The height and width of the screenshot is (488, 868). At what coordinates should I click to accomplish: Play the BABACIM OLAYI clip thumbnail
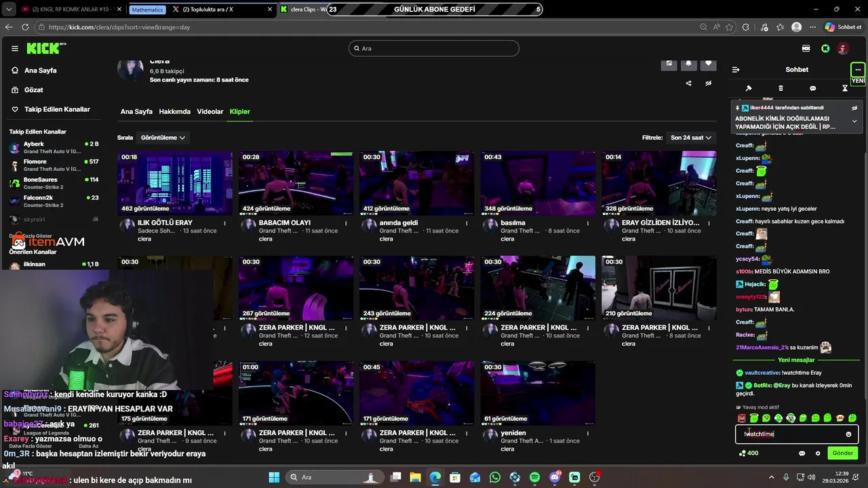[296, 183]
